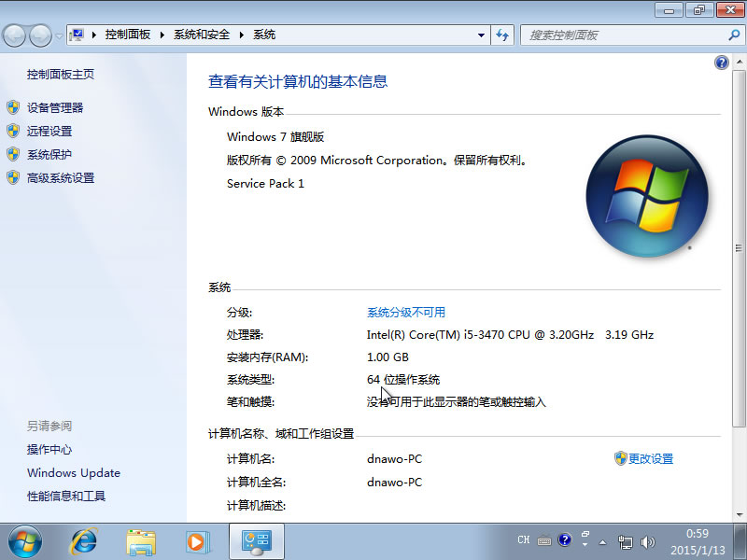Click the refresh button beside address bar
This screenshot has height=560, width=747.
tap(502, 35)
